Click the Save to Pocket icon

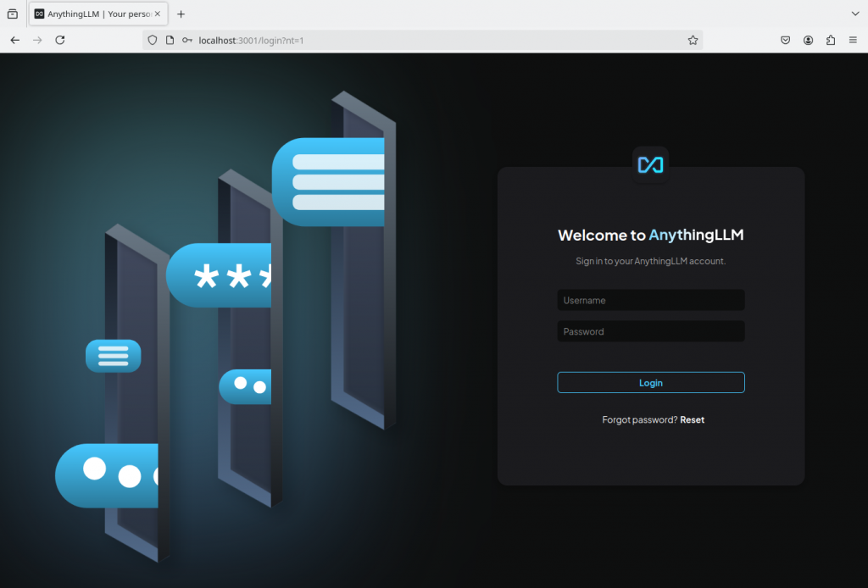point(786,40)
